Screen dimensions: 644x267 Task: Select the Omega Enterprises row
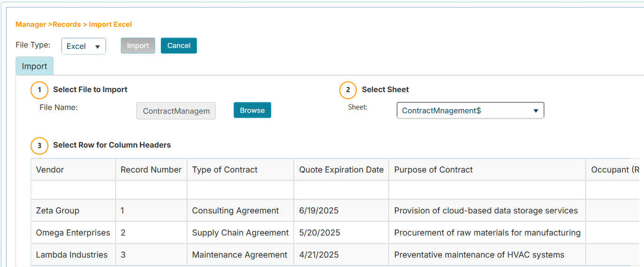73,233
